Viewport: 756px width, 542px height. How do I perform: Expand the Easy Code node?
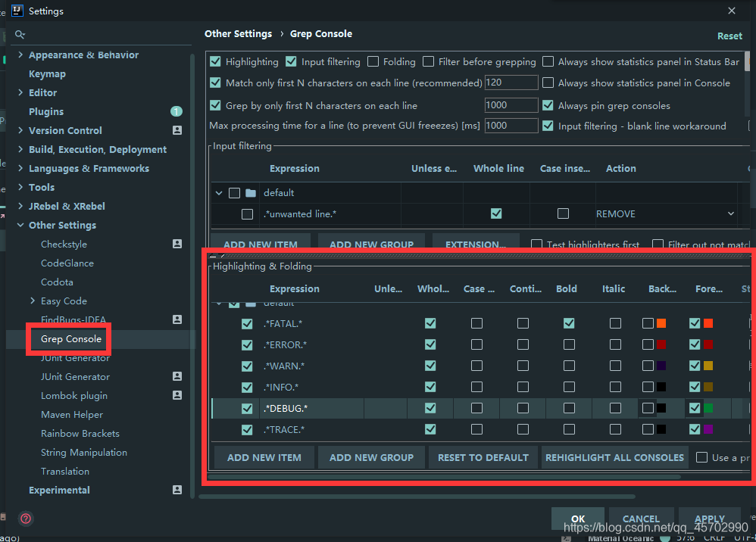click(33, 301)
